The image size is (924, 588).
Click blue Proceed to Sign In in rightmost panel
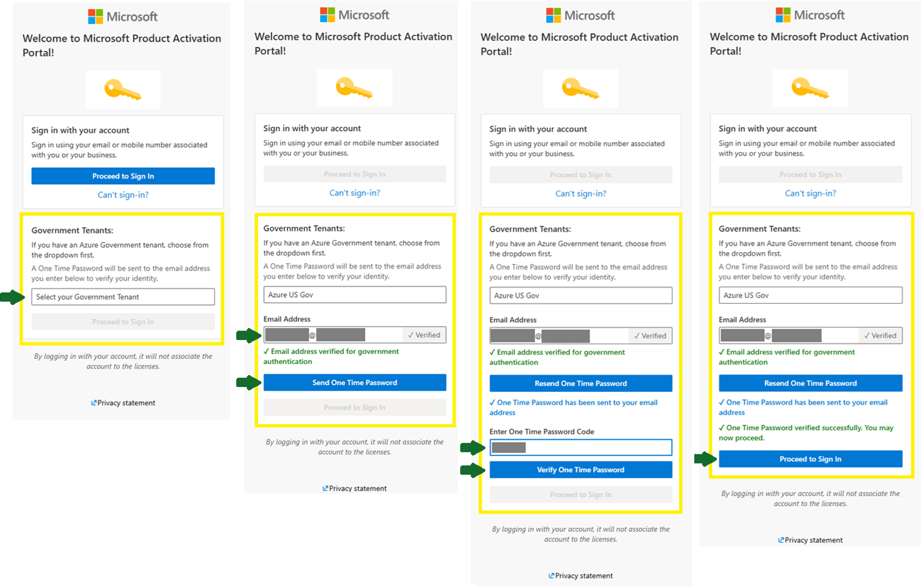click(x=811, y=459)
